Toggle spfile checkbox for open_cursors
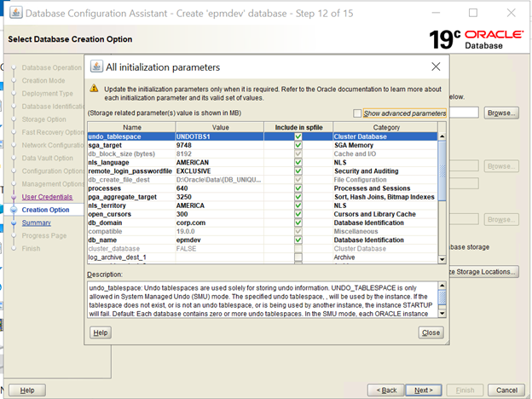 point(298,214)
